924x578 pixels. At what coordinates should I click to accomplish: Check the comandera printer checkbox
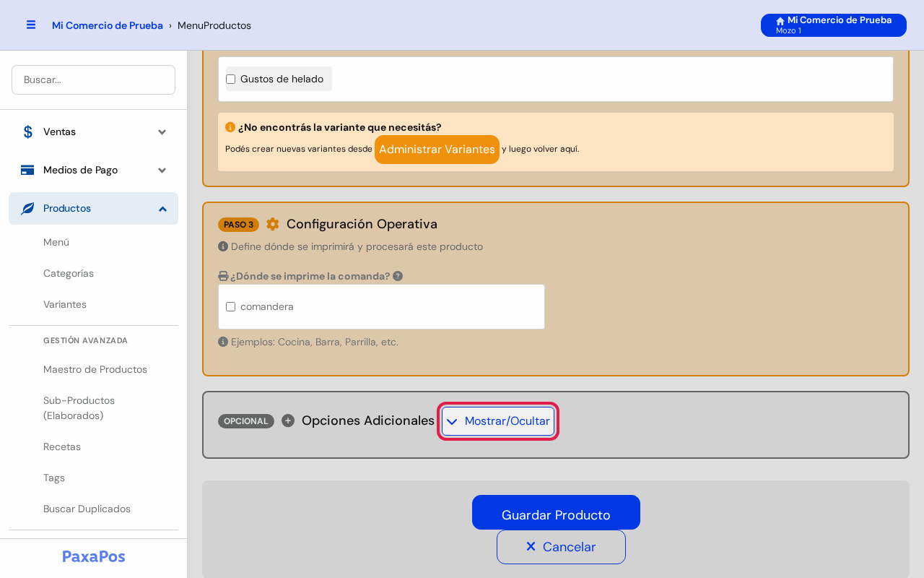tap(231, 306)
